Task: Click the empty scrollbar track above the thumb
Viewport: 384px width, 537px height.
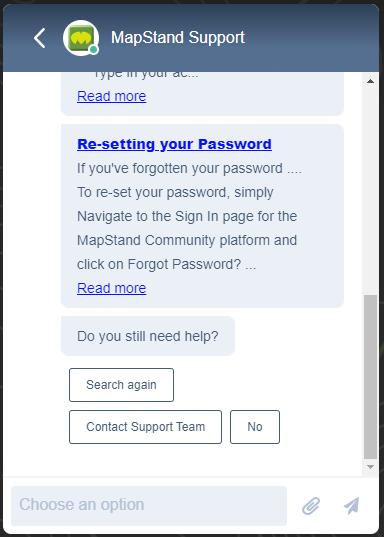Action: pyautogui.click(x=370, y=190)
